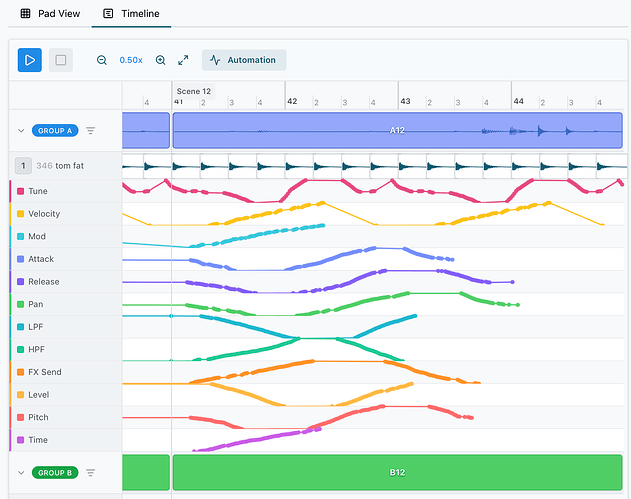Open the Group A filter menu icon
This screenshot has width=631, height=499.
point(91,130)
